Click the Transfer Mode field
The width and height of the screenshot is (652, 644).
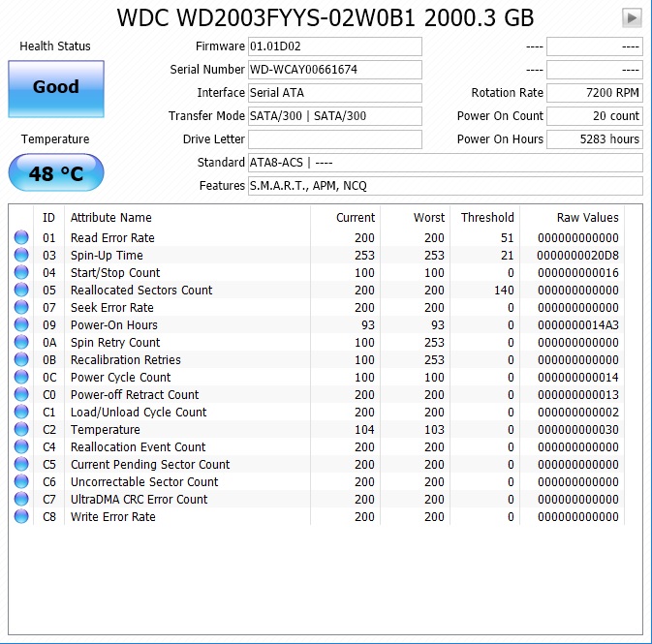pos(335,116)
